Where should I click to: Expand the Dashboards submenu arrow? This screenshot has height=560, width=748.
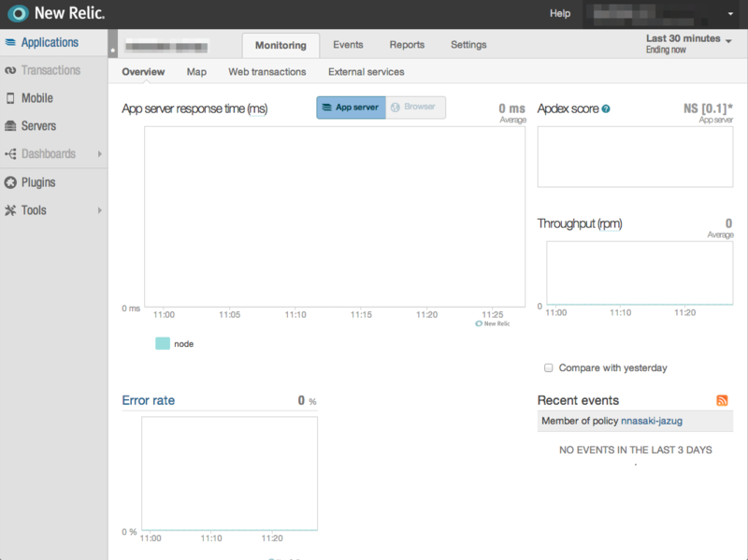point(100,154)
